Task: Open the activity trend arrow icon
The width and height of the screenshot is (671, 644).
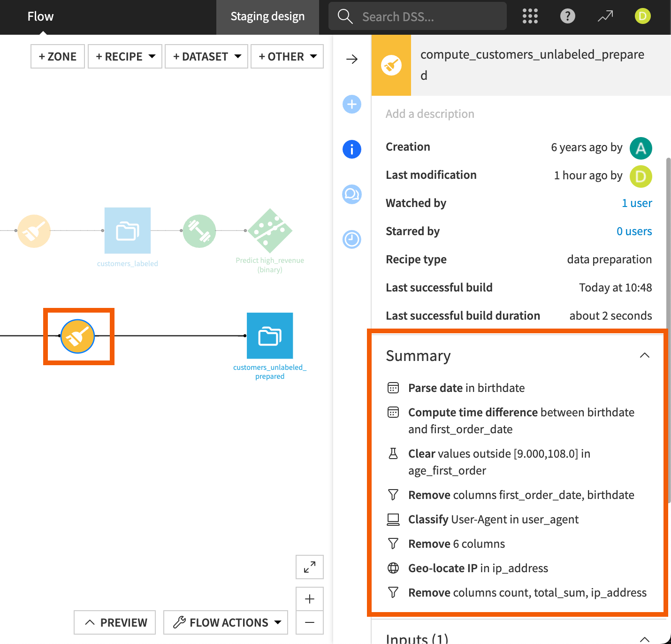Action: (605, 16)
